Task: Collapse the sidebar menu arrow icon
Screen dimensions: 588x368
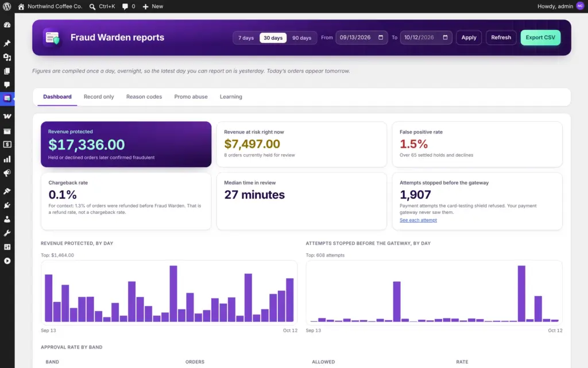Action: click(x=7, y=261)
